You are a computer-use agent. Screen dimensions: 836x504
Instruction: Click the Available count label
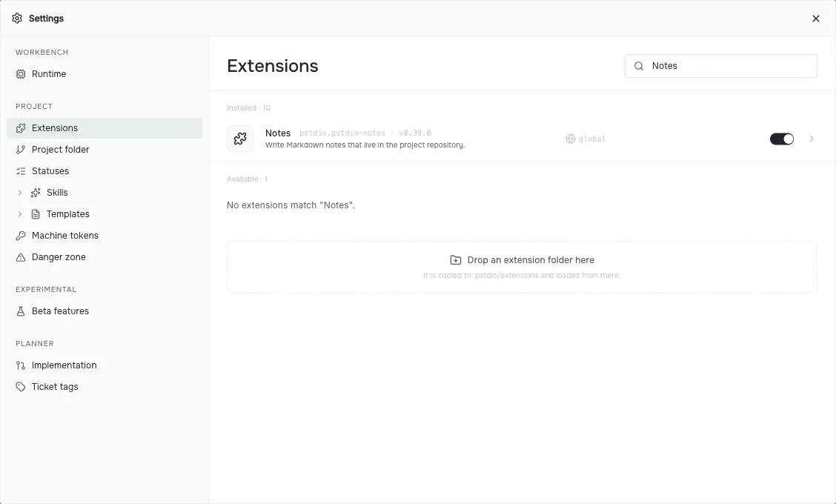tap(247, 179)
